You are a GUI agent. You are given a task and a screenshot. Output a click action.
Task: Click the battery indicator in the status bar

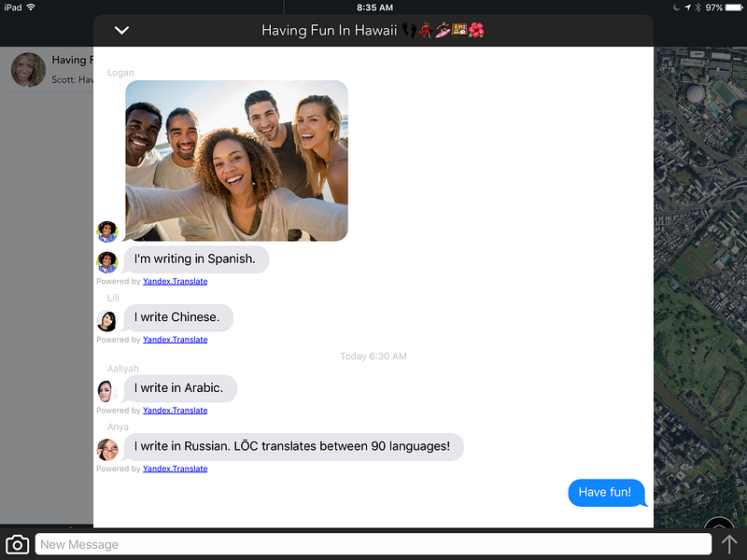[734, 7]
